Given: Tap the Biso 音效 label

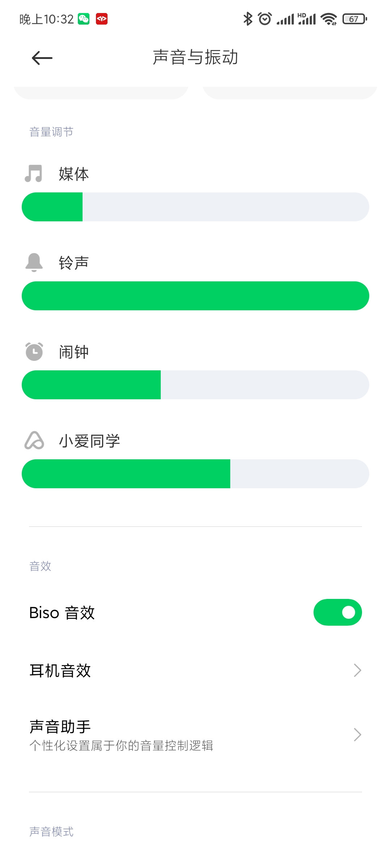Looking at the screenshot, I should (62, 613).
